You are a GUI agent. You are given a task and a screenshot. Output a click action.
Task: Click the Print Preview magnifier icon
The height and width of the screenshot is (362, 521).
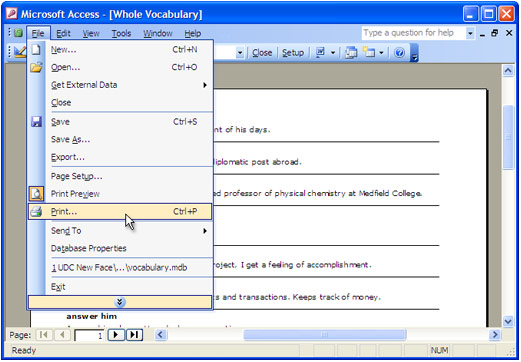click(36, 194)
